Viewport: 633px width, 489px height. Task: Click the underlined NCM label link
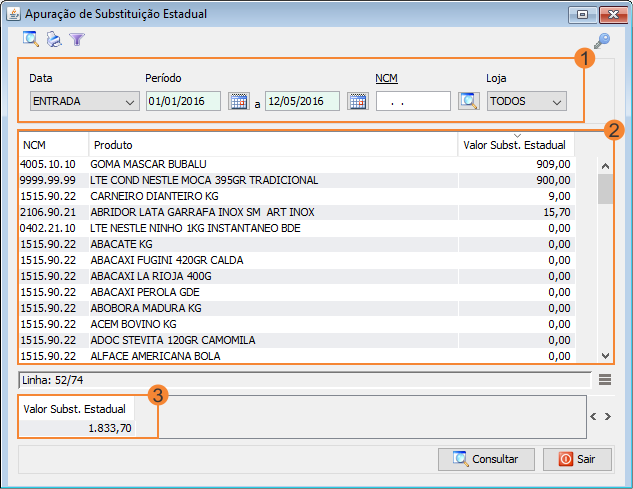point(386,78)
